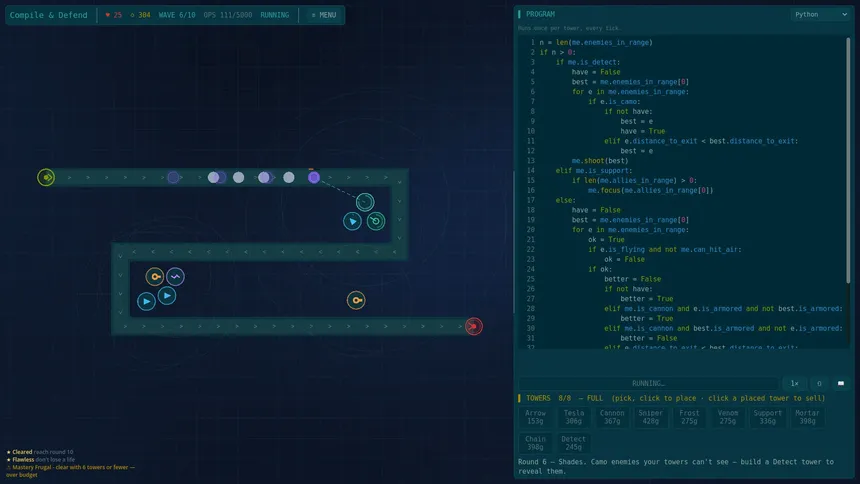The width and height of the screenshot is (860, 484).
Task: Click the 'Runs once per tower, every tick.' hint
Action: coord(569,28)
